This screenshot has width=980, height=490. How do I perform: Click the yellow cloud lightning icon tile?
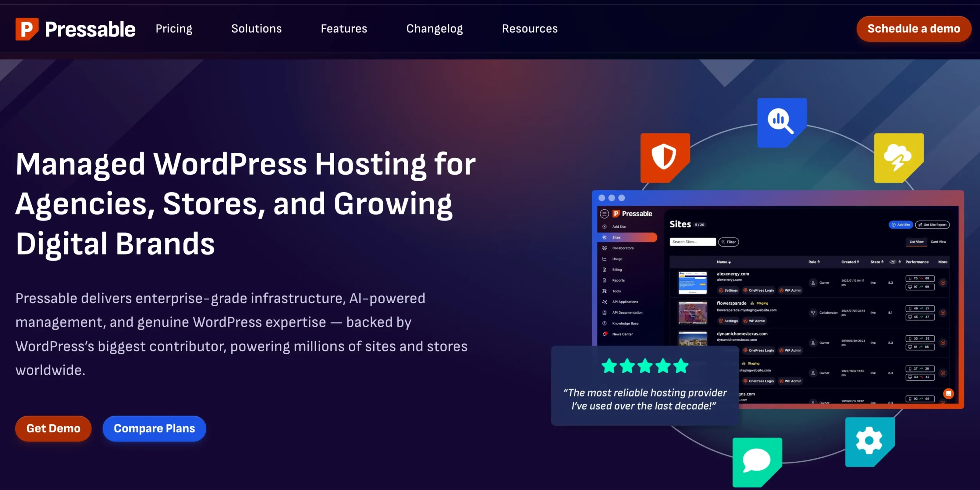coord(899,158)
